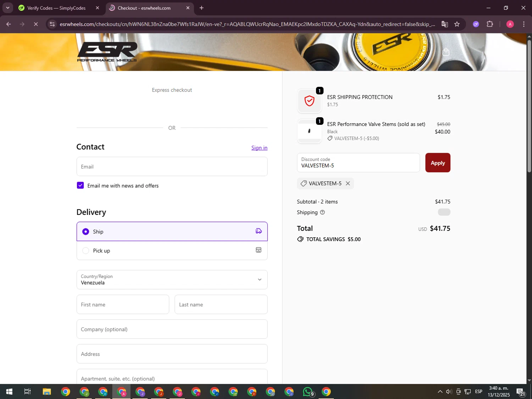Open File Explorer from the taskbar
Image resolution: width=532 pixels, height=399 pixels.
47,392
